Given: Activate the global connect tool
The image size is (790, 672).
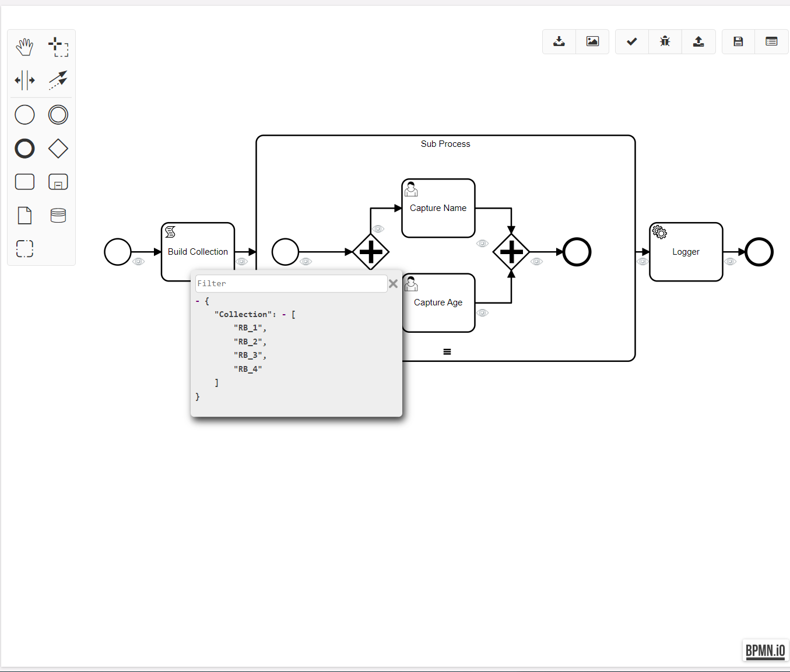Looking at the screenshot, I should (58, 80).
